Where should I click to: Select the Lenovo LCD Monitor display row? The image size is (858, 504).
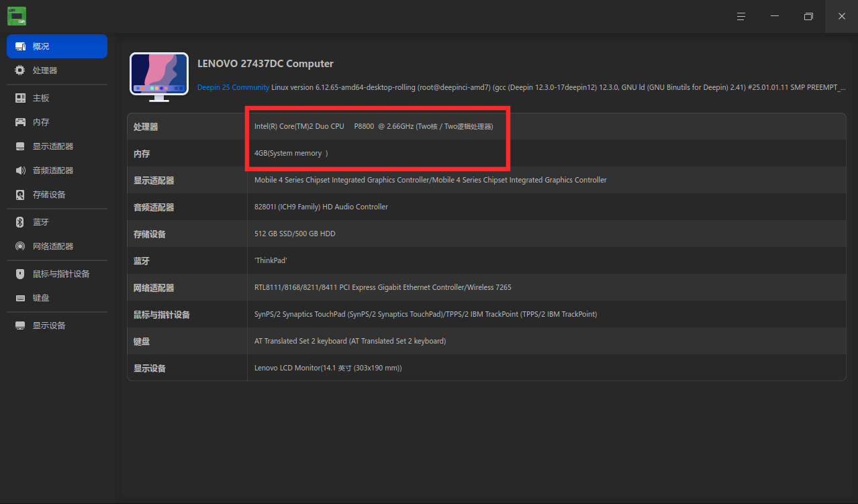[486, 368]
